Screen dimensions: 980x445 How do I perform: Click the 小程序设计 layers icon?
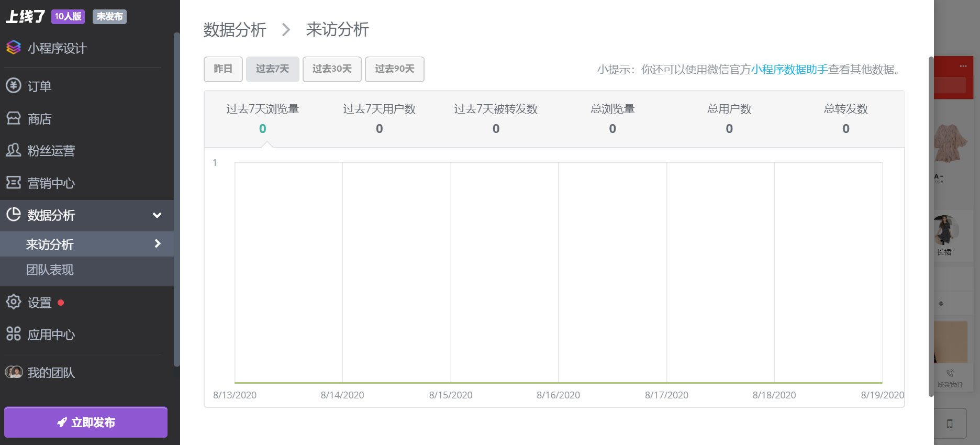(14, 48)
